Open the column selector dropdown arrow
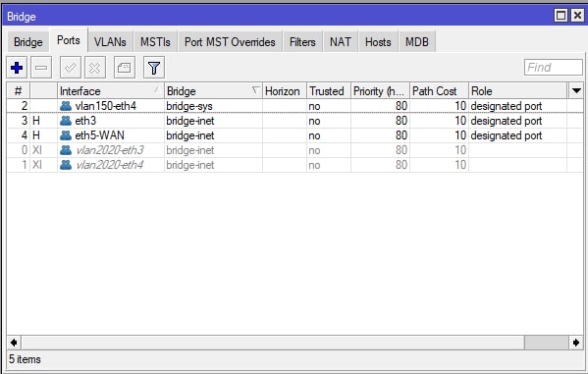The image size is (588, 374). point(576,90)
